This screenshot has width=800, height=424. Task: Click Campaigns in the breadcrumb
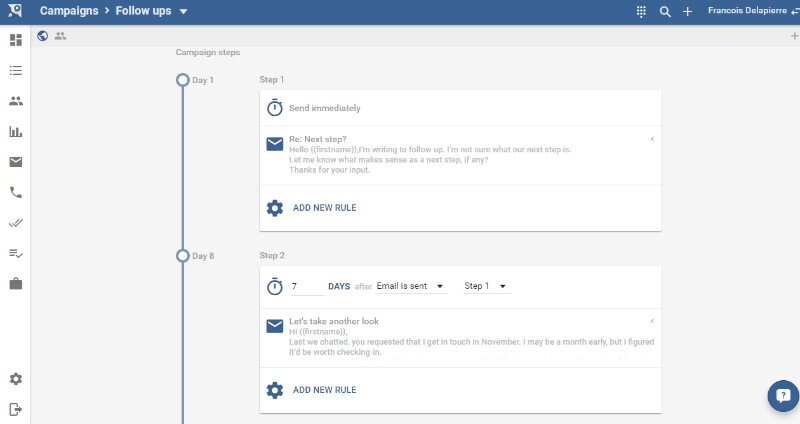tap(69, 11)
